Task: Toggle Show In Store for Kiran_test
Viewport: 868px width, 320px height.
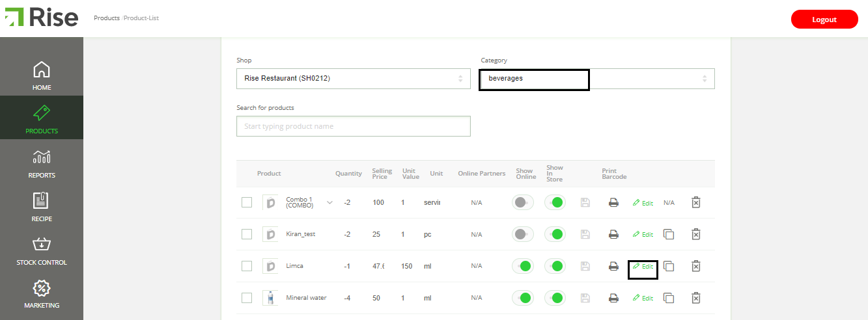Action: (555, 233)
